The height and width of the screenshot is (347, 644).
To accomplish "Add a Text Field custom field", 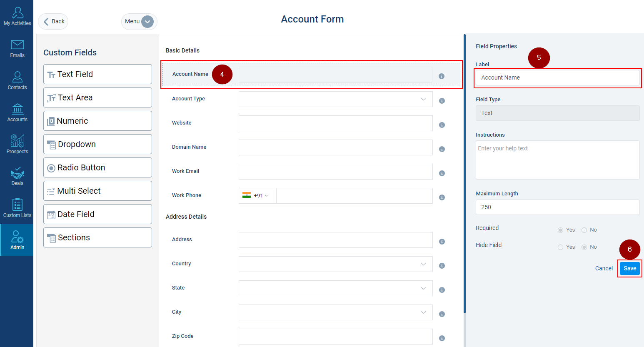I will pos(97,74).
